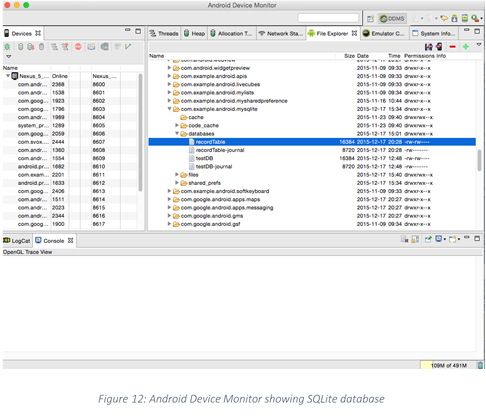This screenshot has height=419, width=486.
Task: Click the Capture system wide trace icon
Action: pyautogui.click(x=117, y=47)
